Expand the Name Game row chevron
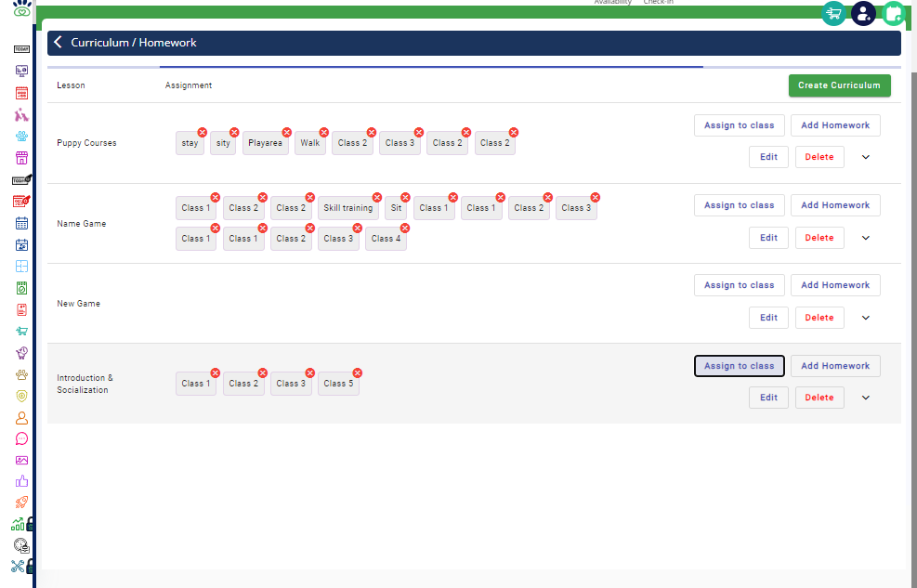This screenshot has width=917, height=588. click(866, 238)
